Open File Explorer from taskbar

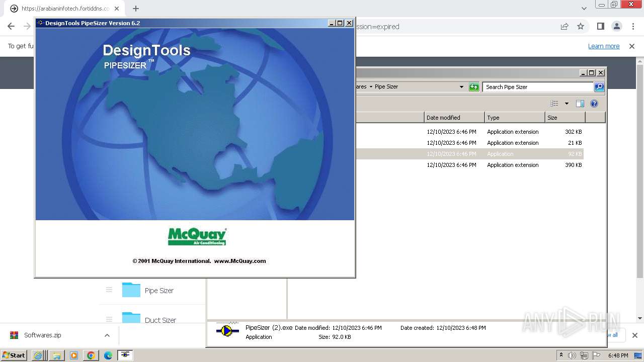click(x=56, y=355)
